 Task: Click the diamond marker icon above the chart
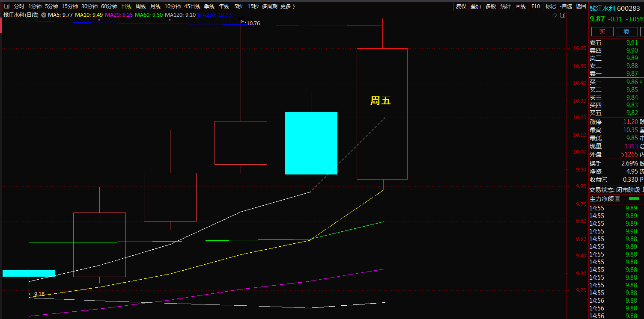pyautogui.click(x=555, y=15)
